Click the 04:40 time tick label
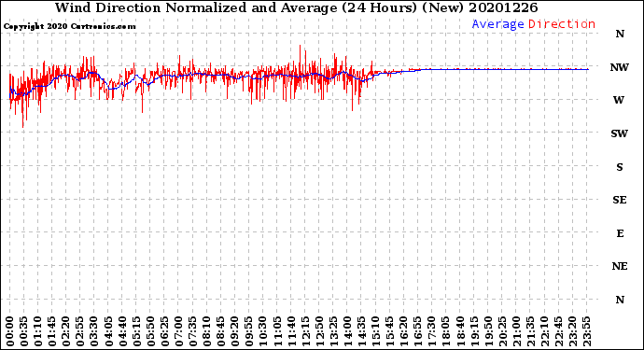The width and height of the screenshot is (644, 350). (122, 331)
